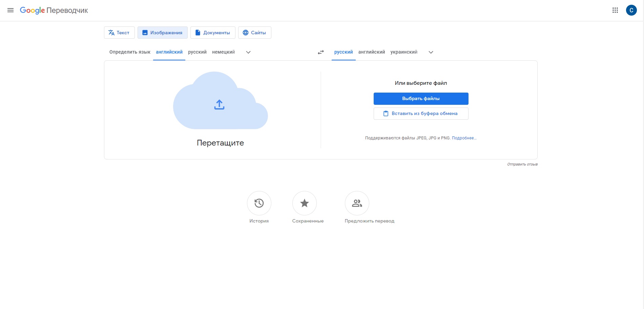This screenshot has width=644, height=309.
Task: Expand the target languages list
Action: (431, 52)
